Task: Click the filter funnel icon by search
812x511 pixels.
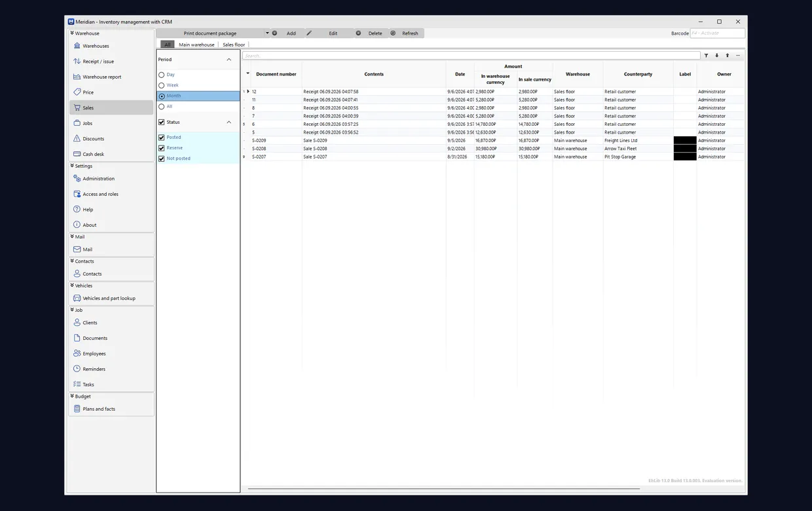Action: [706, 56]
